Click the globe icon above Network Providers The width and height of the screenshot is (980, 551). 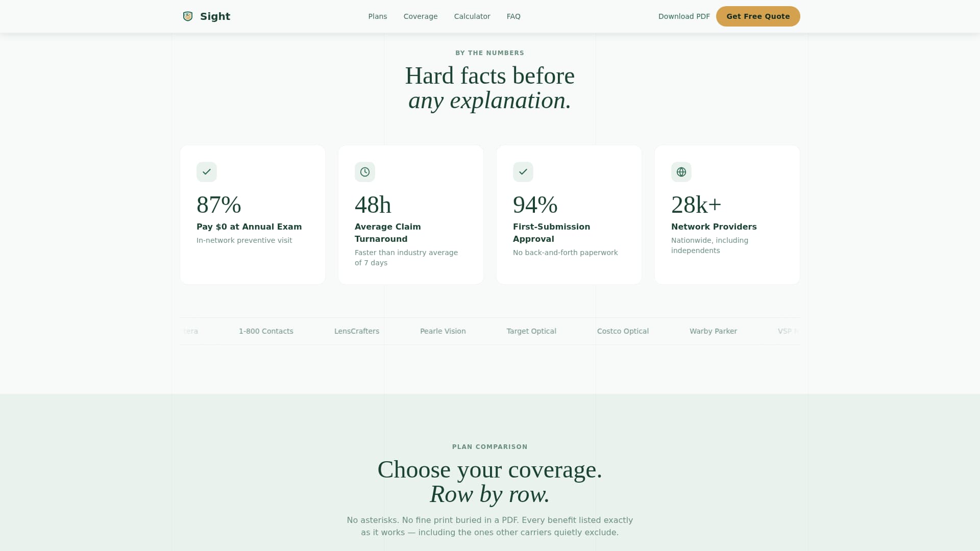681,172
